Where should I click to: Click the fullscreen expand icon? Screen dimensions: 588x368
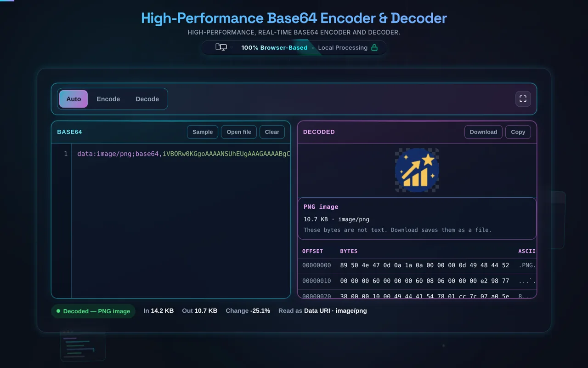tap(523, 99)
